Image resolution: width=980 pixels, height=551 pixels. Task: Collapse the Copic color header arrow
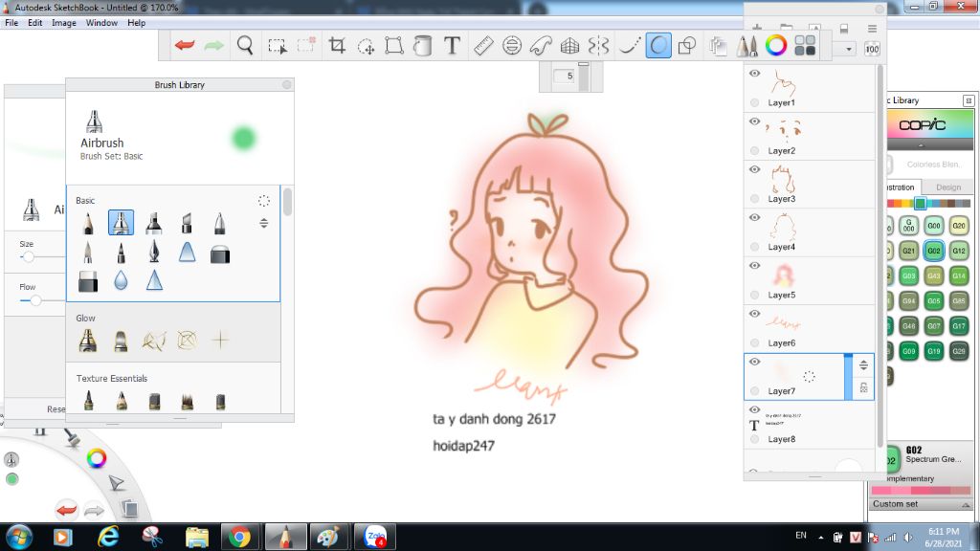point(922,145)
